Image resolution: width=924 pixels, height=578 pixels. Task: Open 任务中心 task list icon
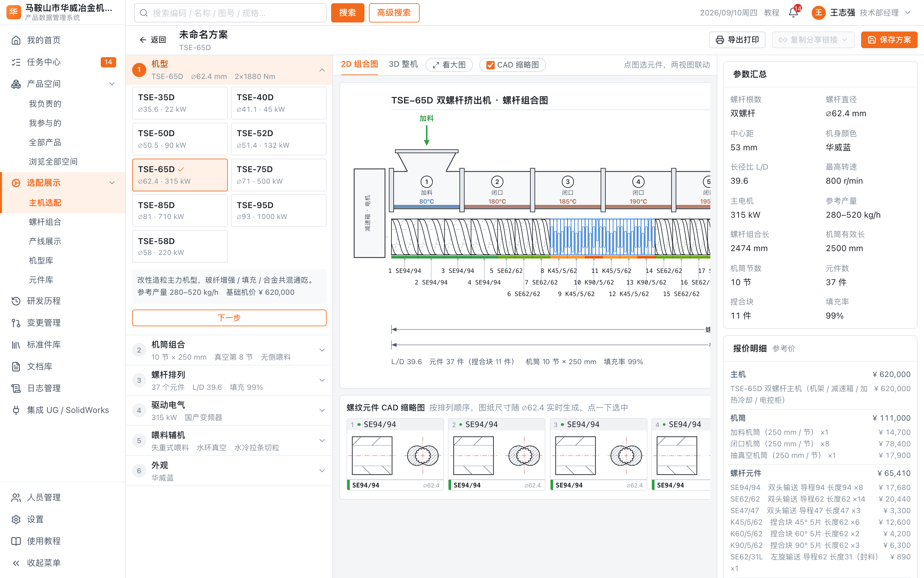click(x=16, y=62)
